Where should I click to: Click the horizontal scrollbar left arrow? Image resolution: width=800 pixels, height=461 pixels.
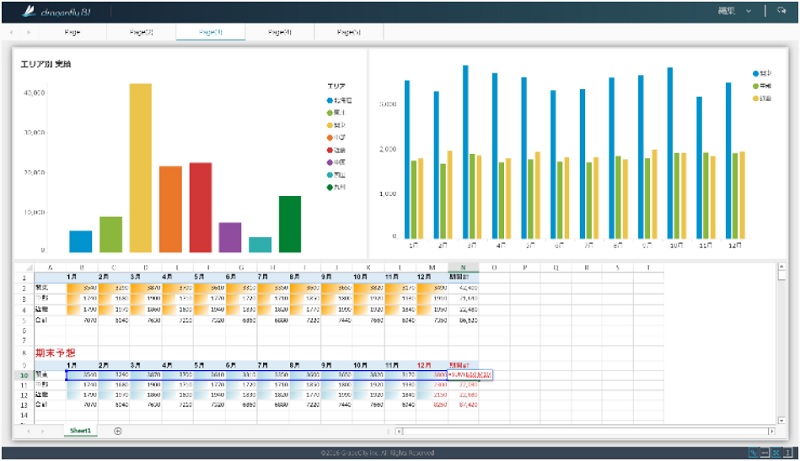pos(399,431)
